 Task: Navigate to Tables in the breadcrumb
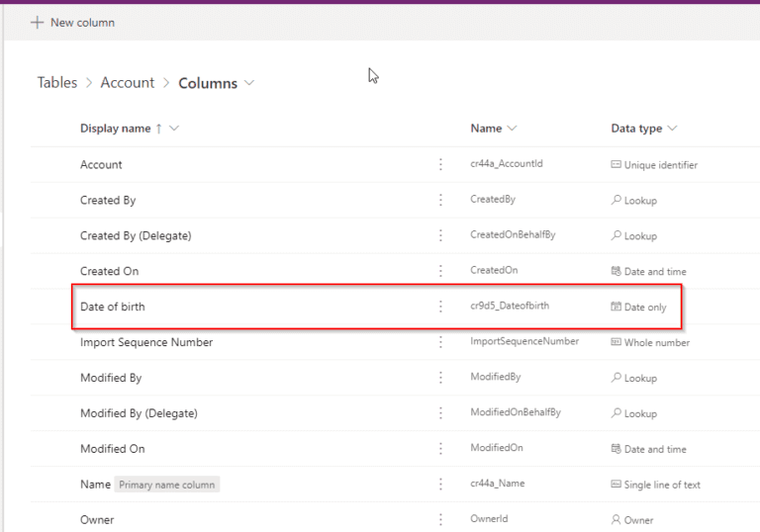57,83
